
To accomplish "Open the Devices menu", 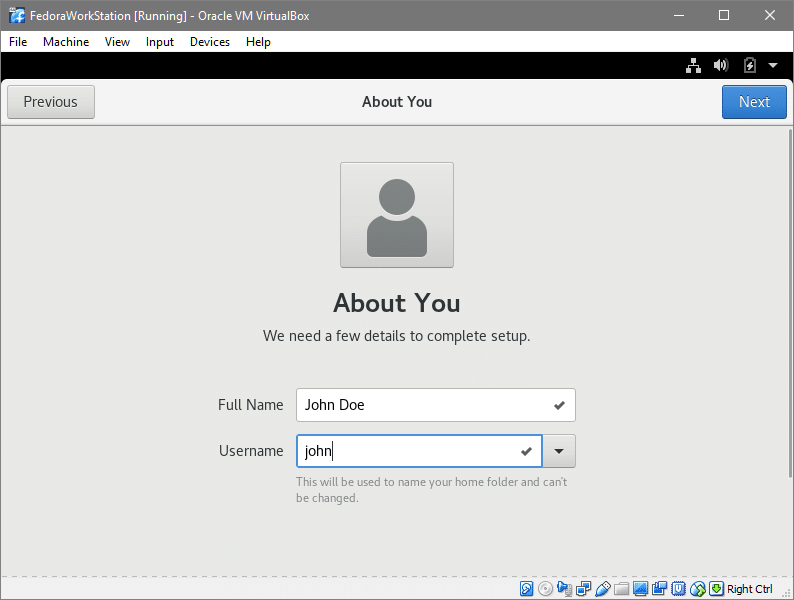I will point(209,42).
